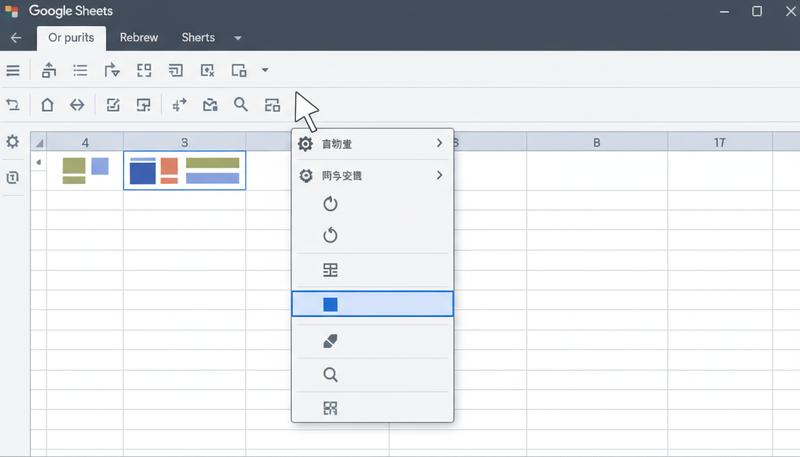Click the four-corner frame selection icon
Viewport: 800px width, 457px height.
pyautogui.click(x=144, y=70)
